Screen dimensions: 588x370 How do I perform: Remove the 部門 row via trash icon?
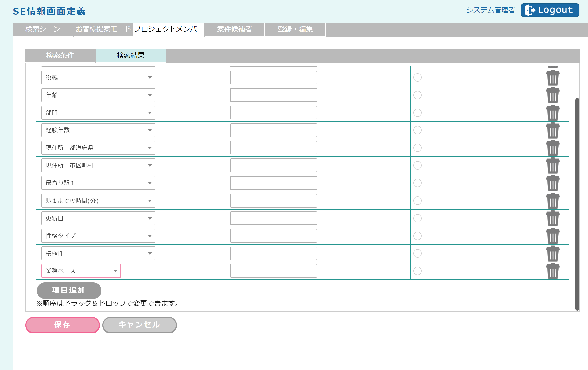[553, 113]
